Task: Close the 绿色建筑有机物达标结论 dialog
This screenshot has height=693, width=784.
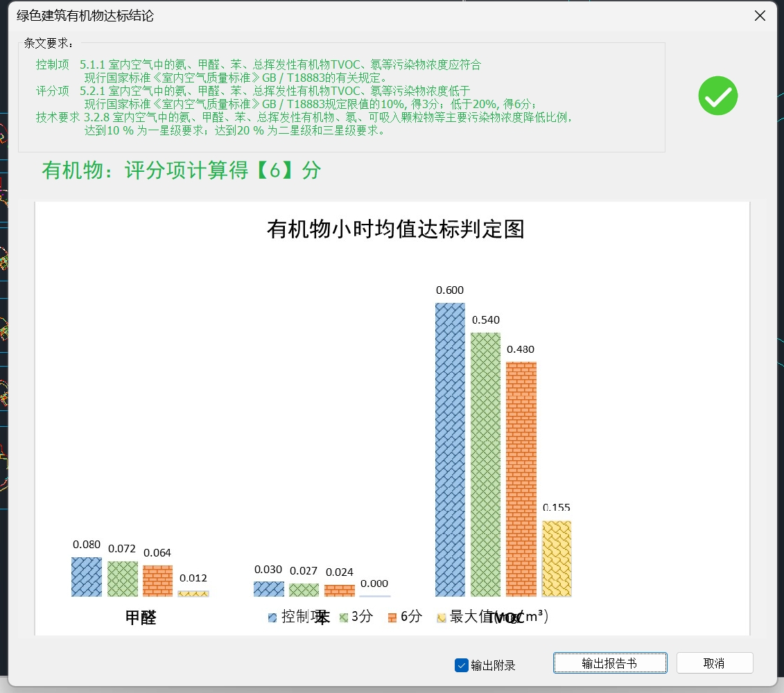Action: pos(760,16)
